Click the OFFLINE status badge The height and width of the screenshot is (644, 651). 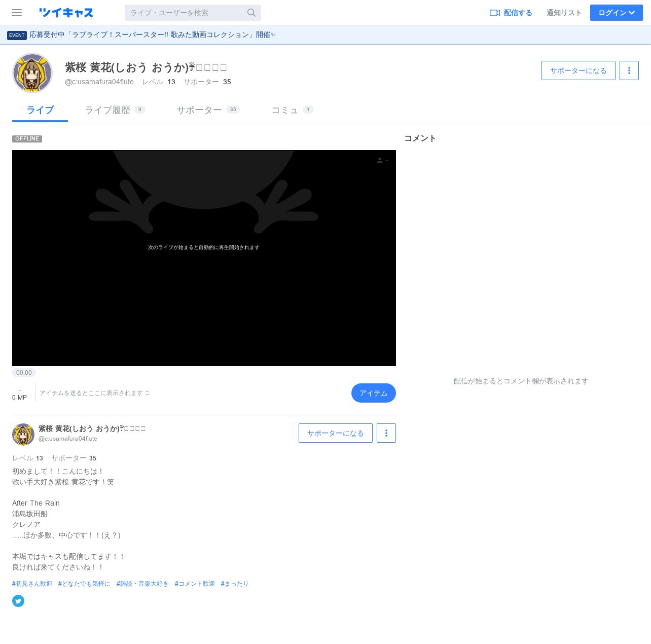pos(27,139)
